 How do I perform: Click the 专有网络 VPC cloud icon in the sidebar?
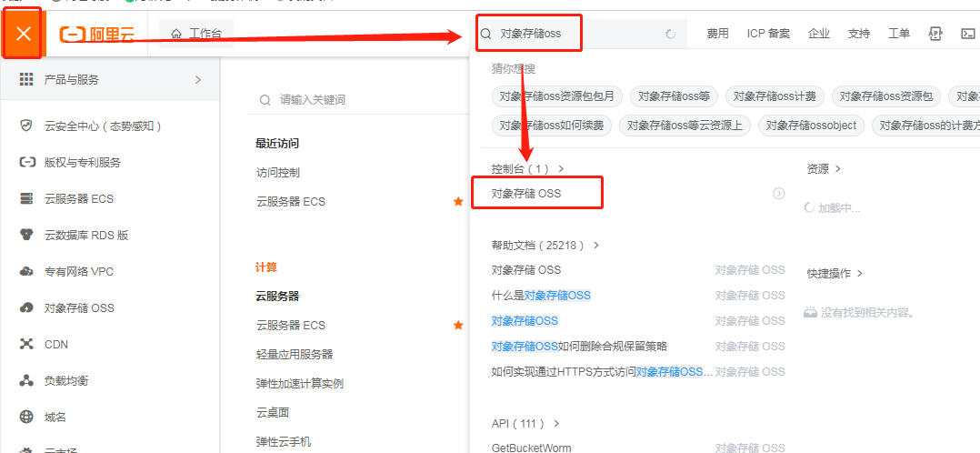pyautogui.click(x=26, y=272)
